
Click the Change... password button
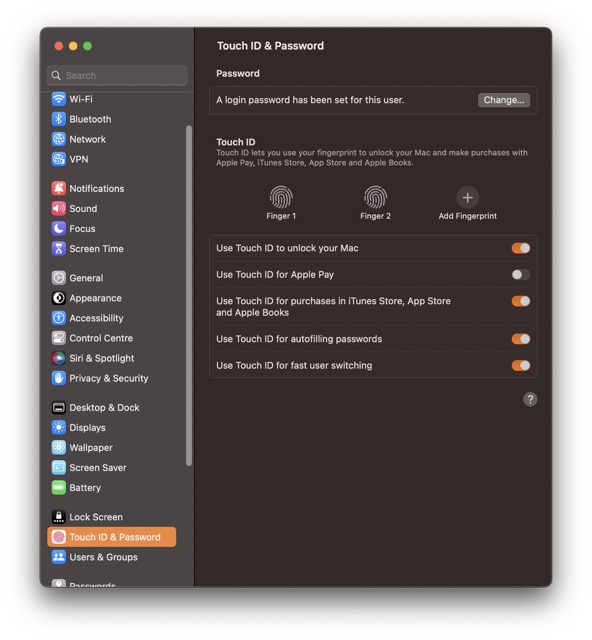[504, 100]
